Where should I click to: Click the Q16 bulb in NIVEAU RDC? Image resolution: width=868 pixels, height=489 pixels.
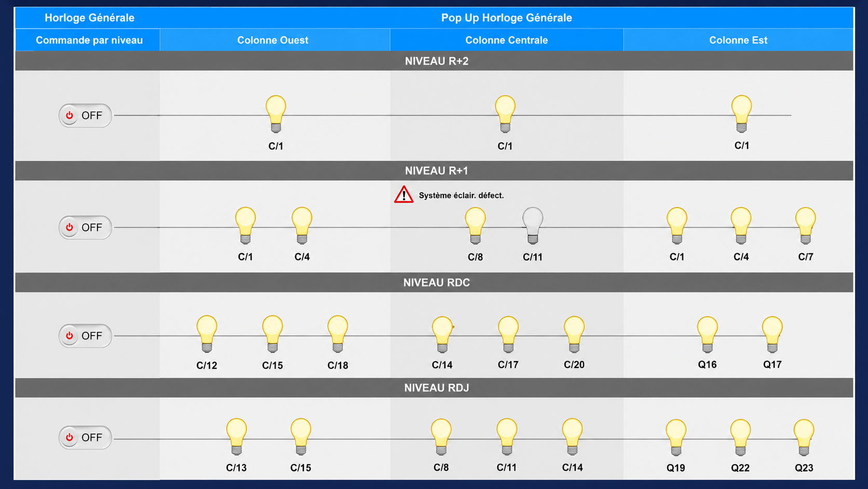(707, 335)
